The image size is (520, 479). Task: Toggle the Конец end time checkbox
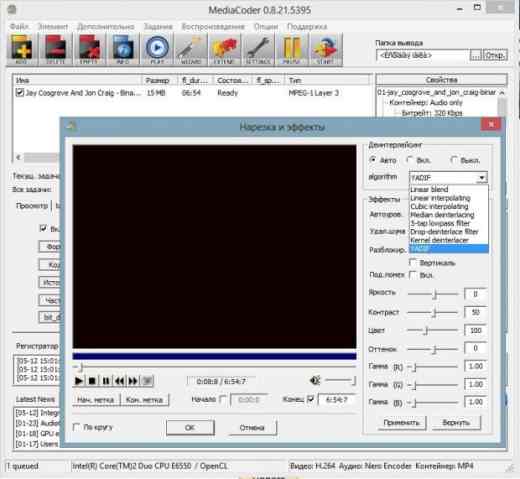[310, 399]
